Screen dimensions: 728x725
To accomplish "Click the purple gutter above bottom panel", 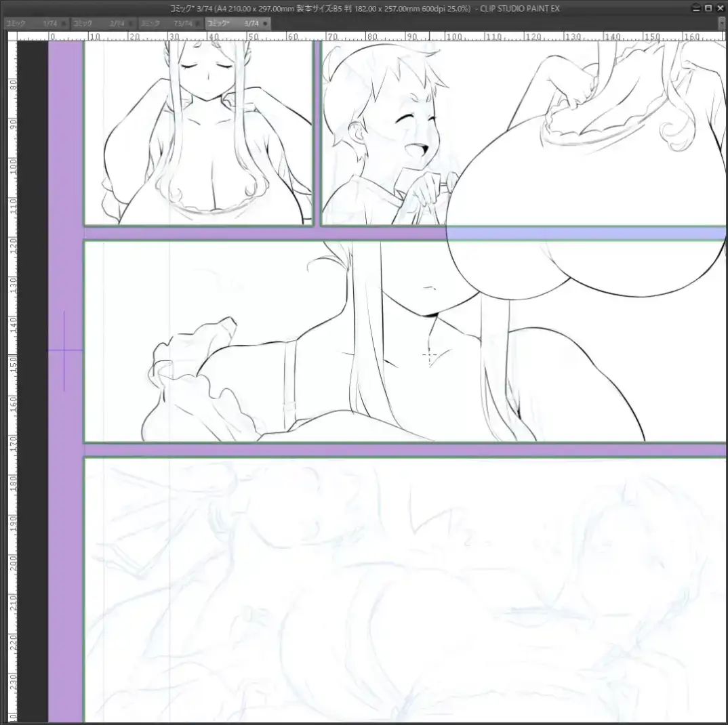I will point(407,450).
